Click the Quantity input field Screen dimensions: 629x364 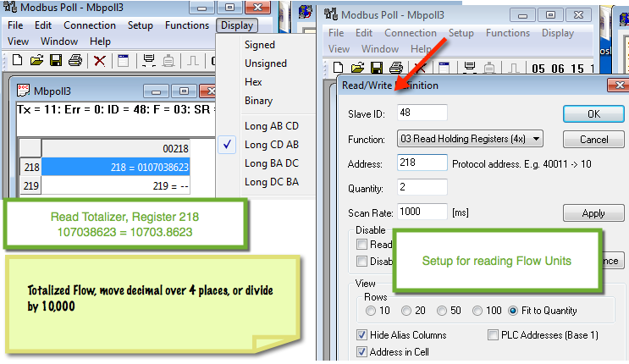click(x=422, y=187)
